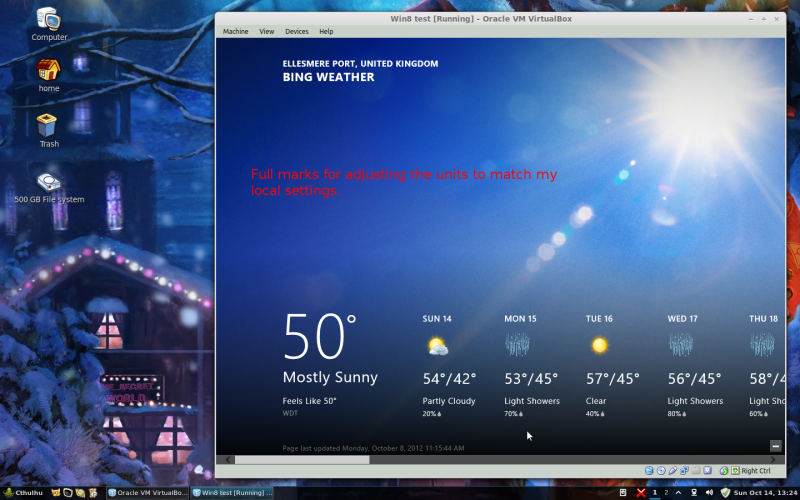Screen dimensions: 800x500
Task: Click the Sunday partly cloudy weather icon
Action: coord(437,346)
